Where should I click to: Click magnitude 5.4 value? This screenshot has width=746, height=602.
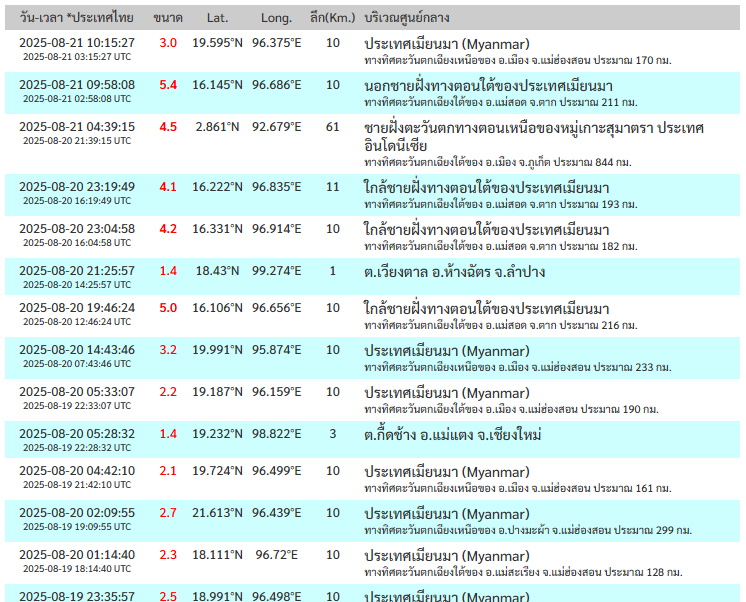pyautogui.click(x=168, y=85)
